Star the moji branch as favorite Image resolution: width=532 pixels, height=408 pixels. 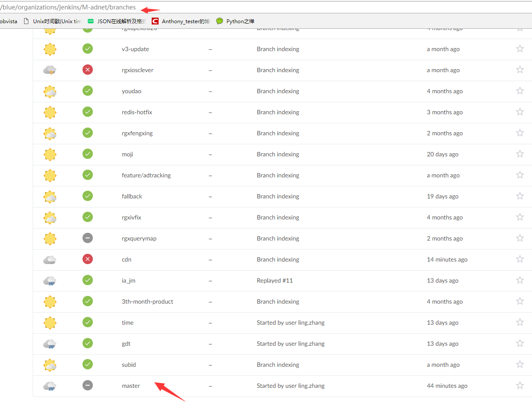pyautogui.click(x=520, y=154)
